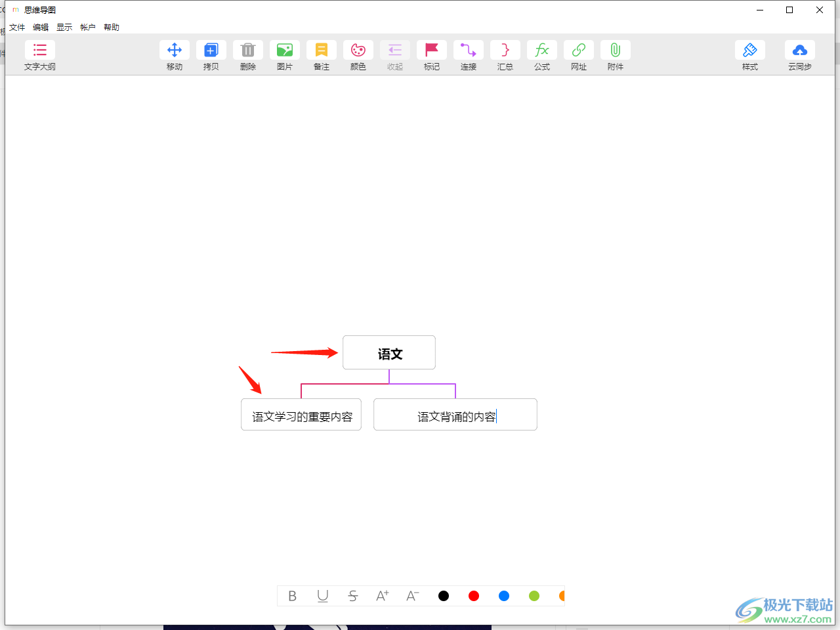The width and height of the screenshot is (840, 630).
Task: Click in the 语文背诵的内容 text field
Action: click(455, 415)
